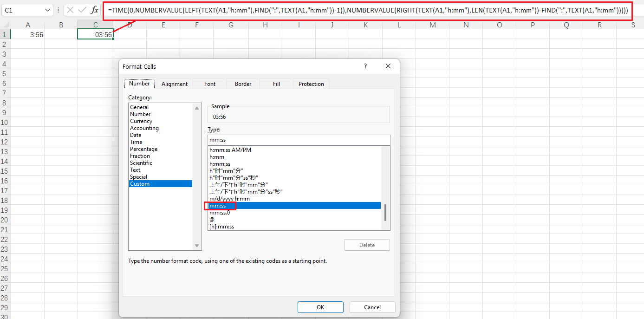Screen dimensions: 644x319
Task: Select Currency category
Action: [160, 121]
